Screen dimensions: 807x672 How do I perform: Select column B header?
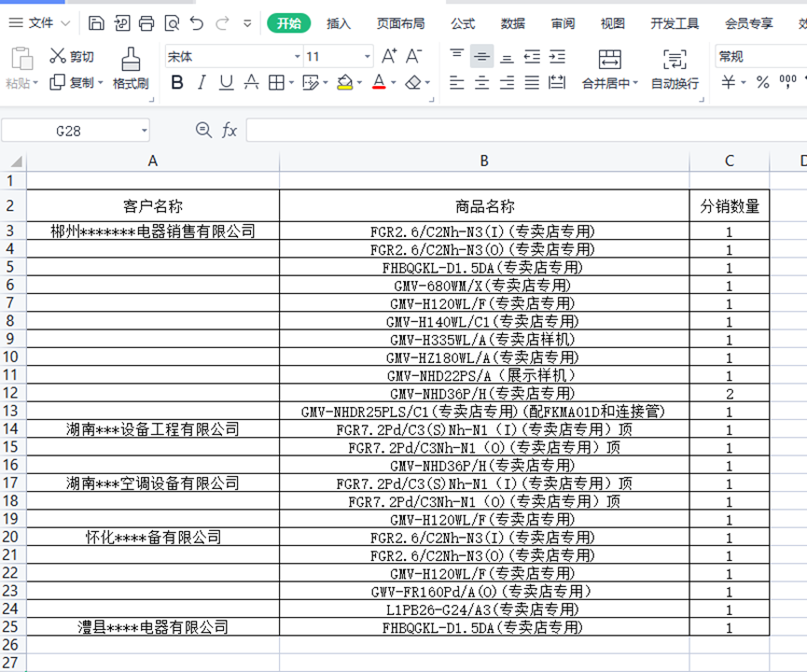click(484, 161)
